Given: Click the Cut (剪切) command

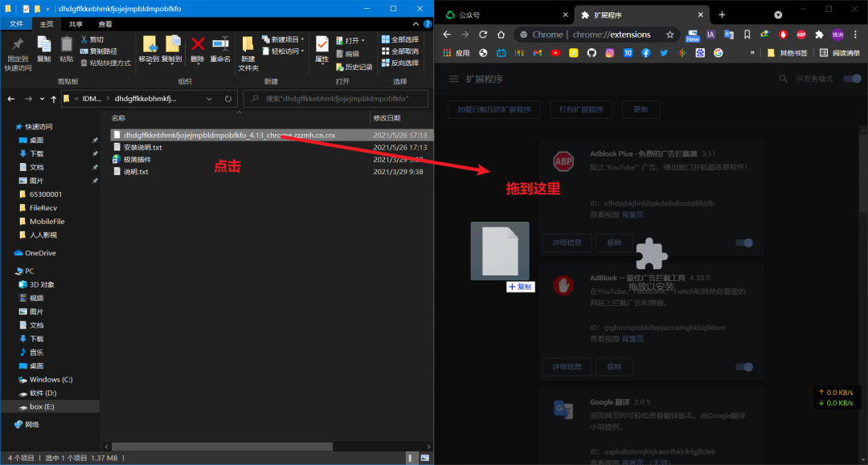Looking at the screenshot, I should [x=92, y=40].
